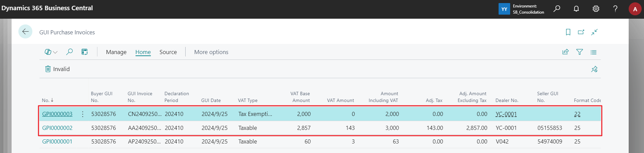Click Adj. Tax column header
Viewport: 644px width, 153px height.
(434, 100)
